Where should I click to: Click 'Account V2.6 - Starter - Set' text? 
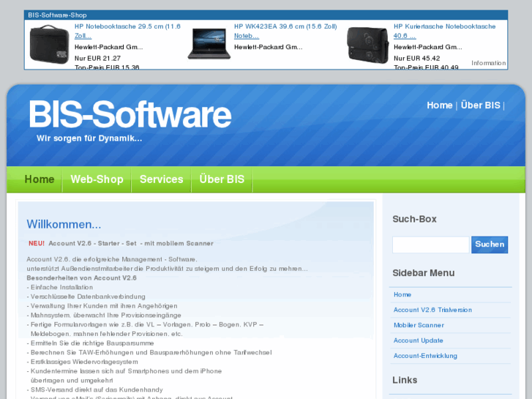tap(92, 244)
